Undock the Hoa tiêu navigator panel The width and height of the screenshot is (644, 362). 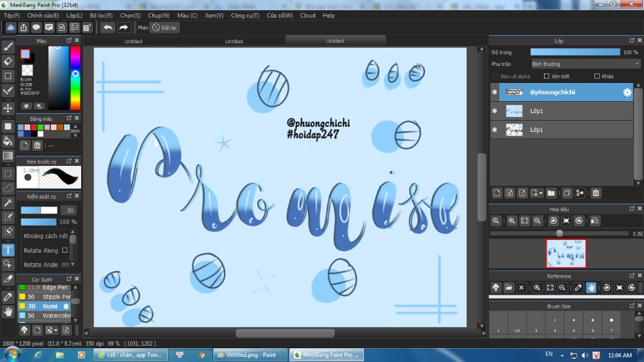pos(631,209)
